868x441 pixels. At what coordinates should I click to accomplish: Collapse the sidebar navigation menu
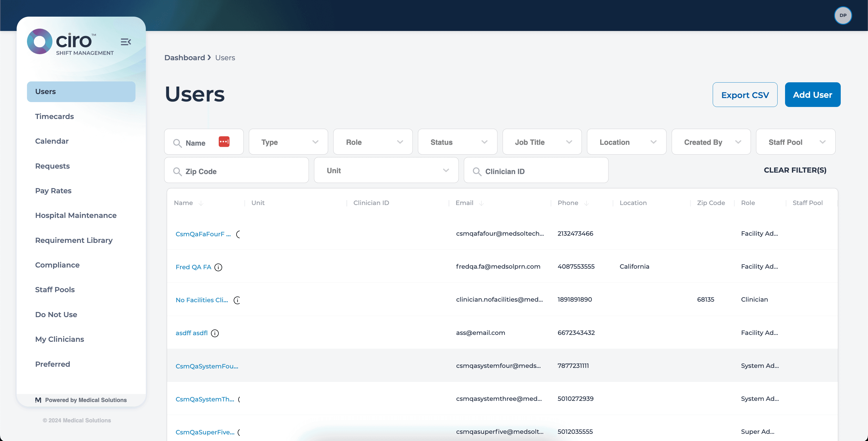(x=126, y=41)
